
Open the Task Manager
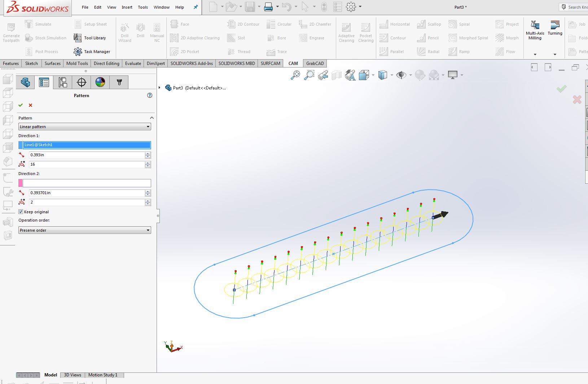[x=92, y=52]
